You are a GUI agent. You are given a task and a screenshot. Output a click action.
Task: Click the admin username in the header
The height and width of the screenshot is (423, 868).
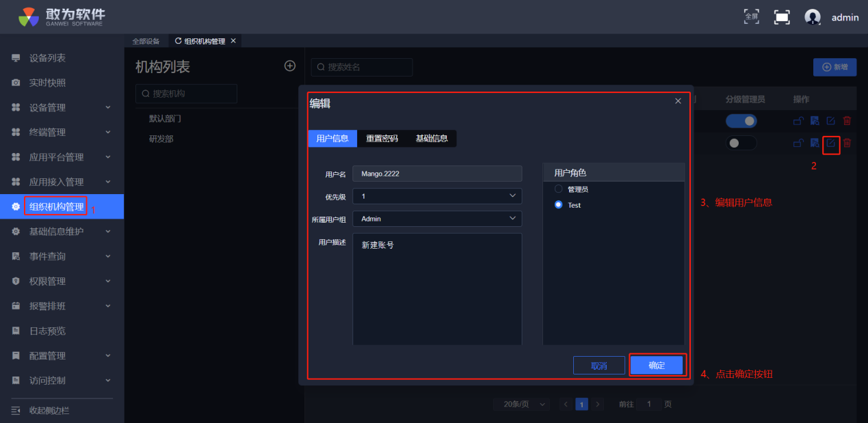pyautogui.click(x=845, y=18)
